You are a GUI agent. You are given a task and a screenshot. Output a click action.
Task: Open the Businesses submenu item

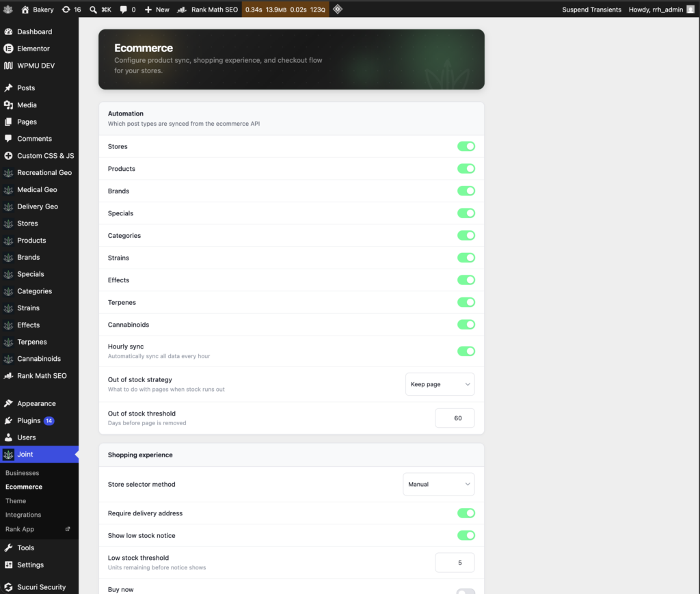(x=23, y=473)
